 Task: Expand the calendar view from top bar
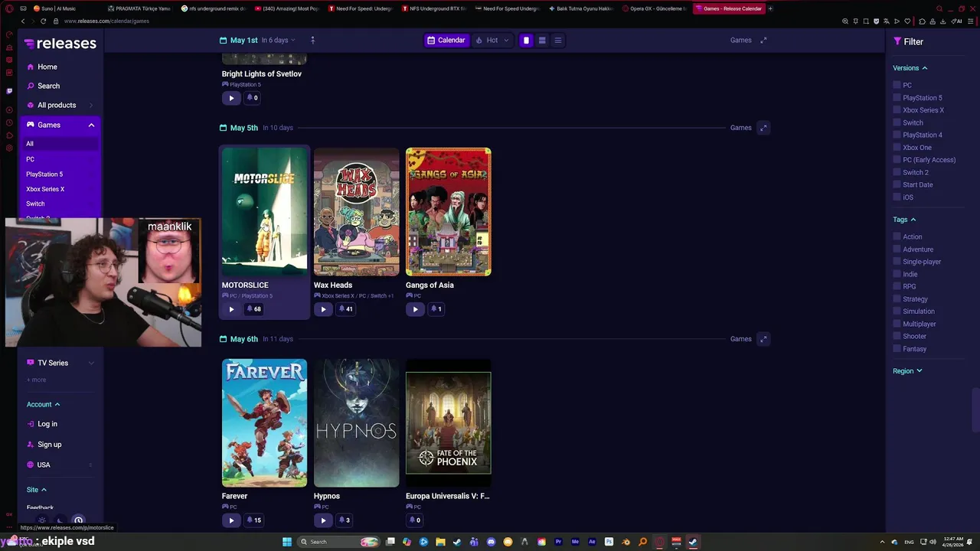pyautogui.click(x=763, y=40)
